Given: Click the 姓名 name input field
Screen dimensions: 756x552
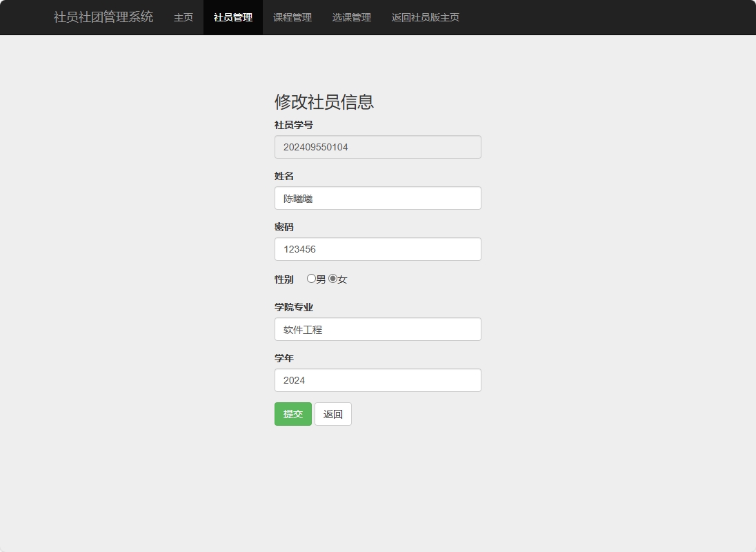Looking at the screenshot, I should pyautogui.click(x=377, y=198).
